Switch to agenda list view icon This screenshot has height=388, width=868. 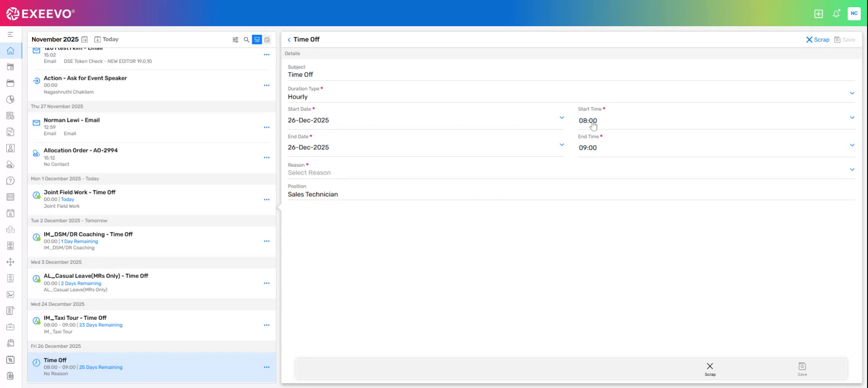click(257, 40)
